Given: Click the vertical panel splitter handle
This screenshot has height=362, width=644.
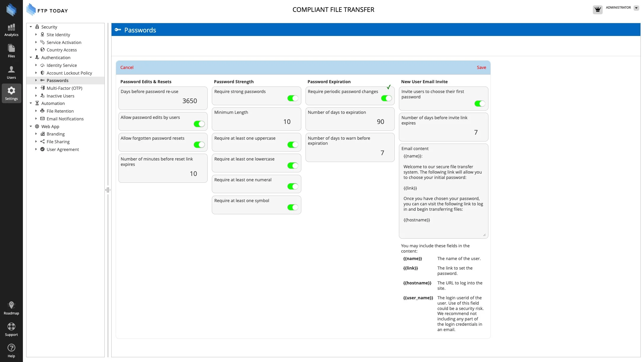Looking at the screenshot, I should coord(108,190).
